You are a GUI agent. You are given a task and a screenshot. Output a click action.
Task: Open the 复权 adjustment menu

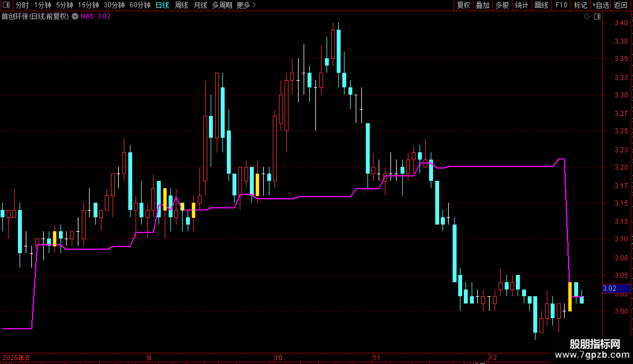coord(463,5)
